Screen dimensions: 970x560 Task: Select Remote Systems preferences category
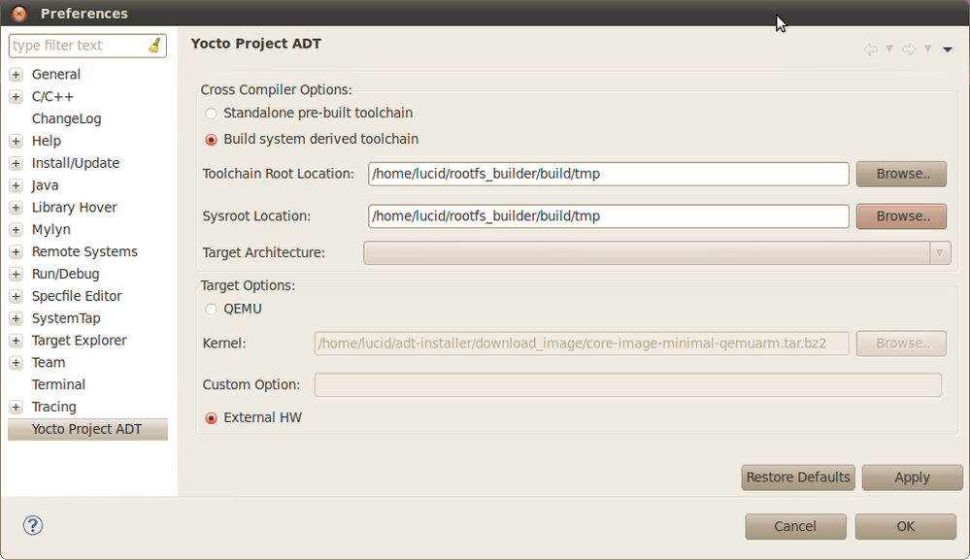coord(84,251)
